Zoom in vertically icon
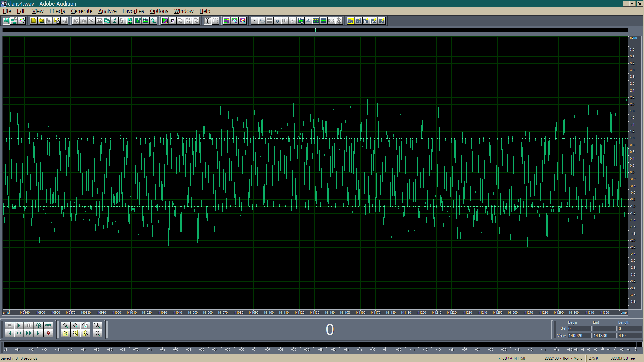The image size is (644, 362). [97, 325]
